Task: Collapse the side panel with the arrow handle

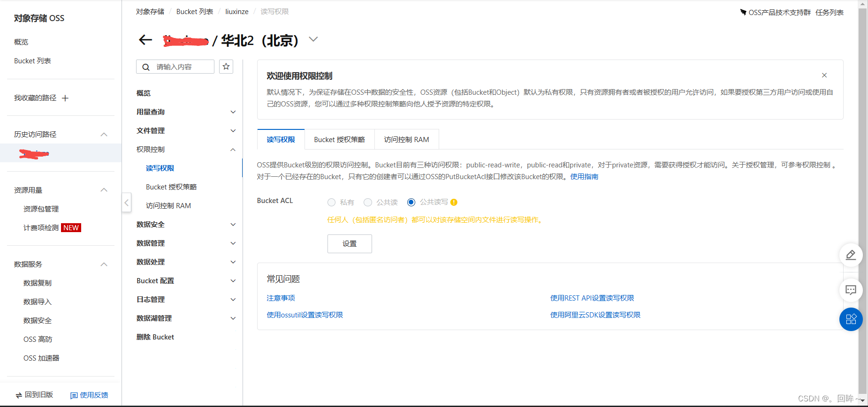Action: (x=126, y=203)
